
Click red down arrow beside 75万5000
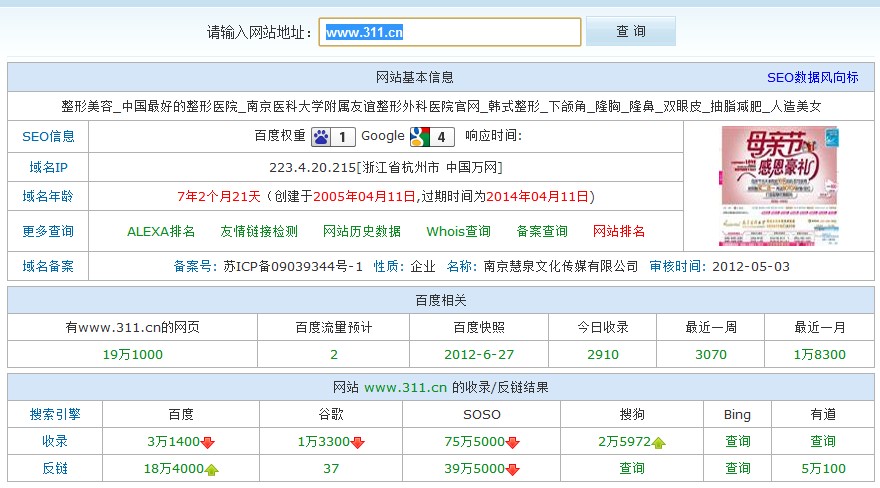(x=512, y=443)
